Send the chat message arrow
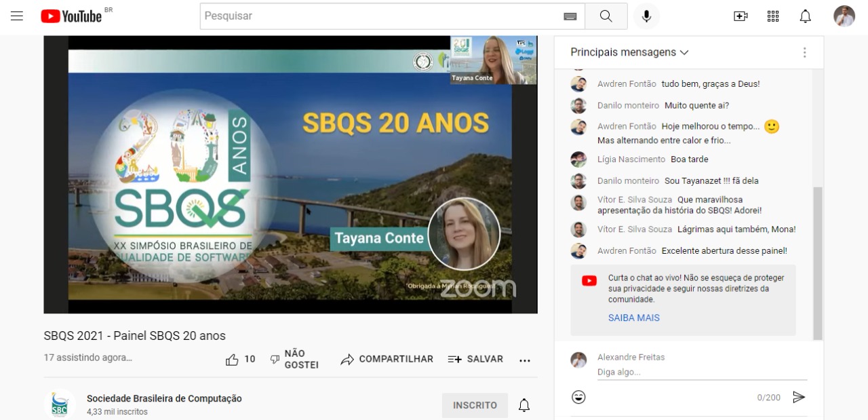Image resolution: width=868 pixels, height=420 pixels. pos(799,397)
